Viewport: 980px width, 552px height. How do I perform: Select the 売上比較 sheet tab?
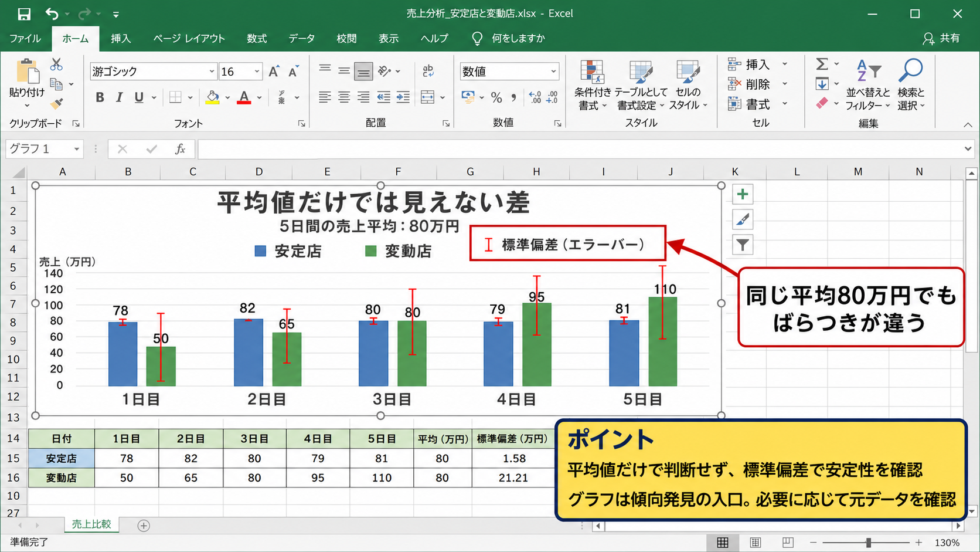pos(91,524)
